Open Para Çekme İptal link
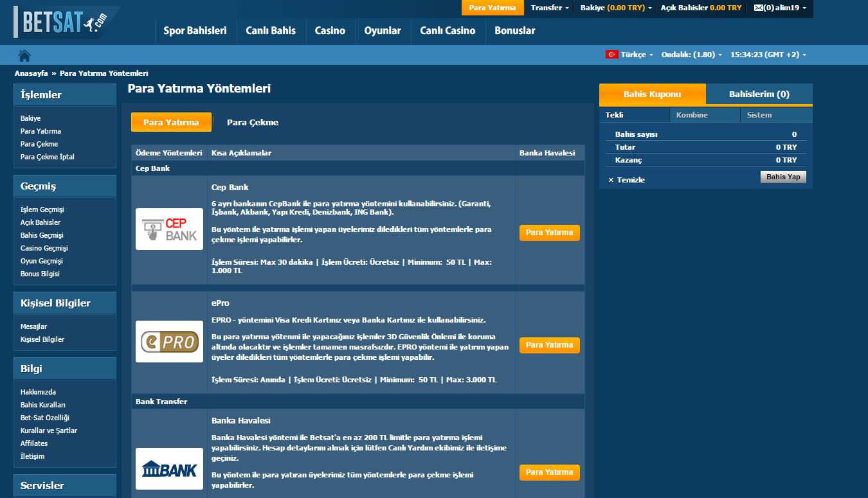The height and width of the screenshot is (498, 868). point(48,157)
